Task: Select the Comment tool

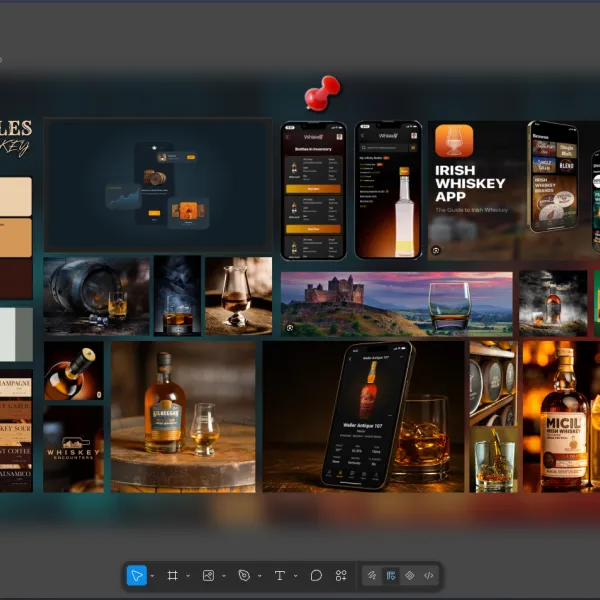Action: coord(316,575)
